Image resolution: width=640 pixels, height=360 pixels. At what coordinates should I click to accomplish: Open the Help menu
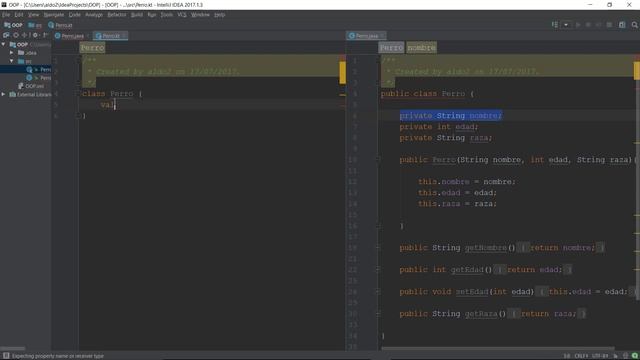pos(220,15)
